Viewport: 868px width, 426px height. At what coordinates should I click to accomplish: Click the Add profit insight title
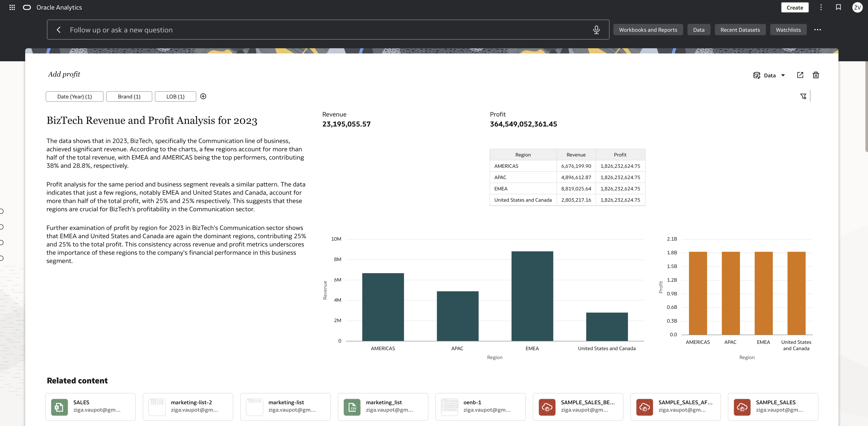pyautogui.click(x=64, y=74)
